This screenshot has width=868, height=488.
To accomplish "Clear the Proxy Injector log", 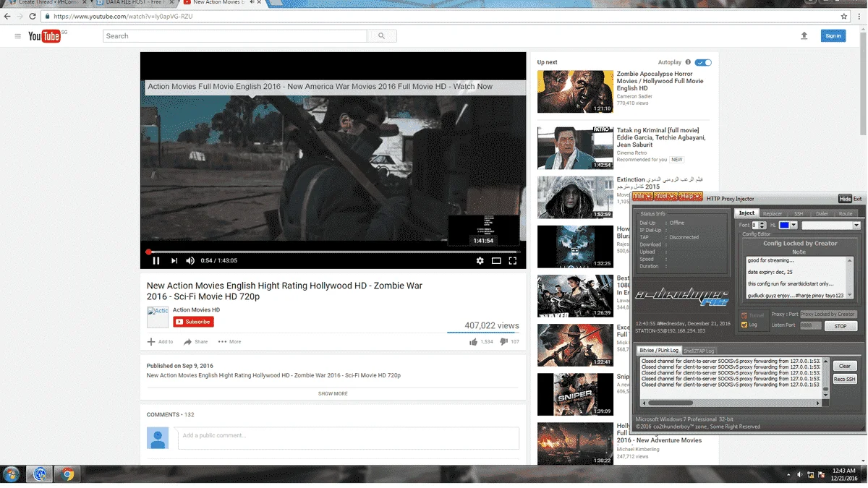I will (x=844, y=366).
